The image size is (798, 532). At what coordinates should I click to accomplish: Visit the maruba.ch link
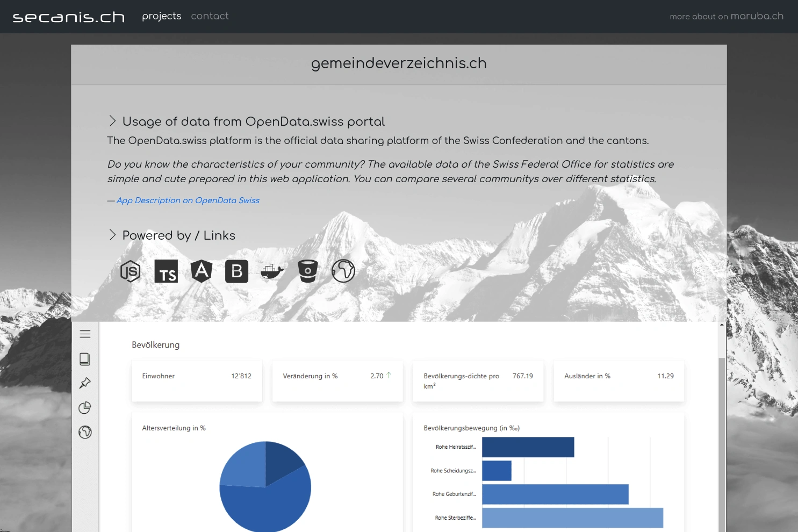757,16
